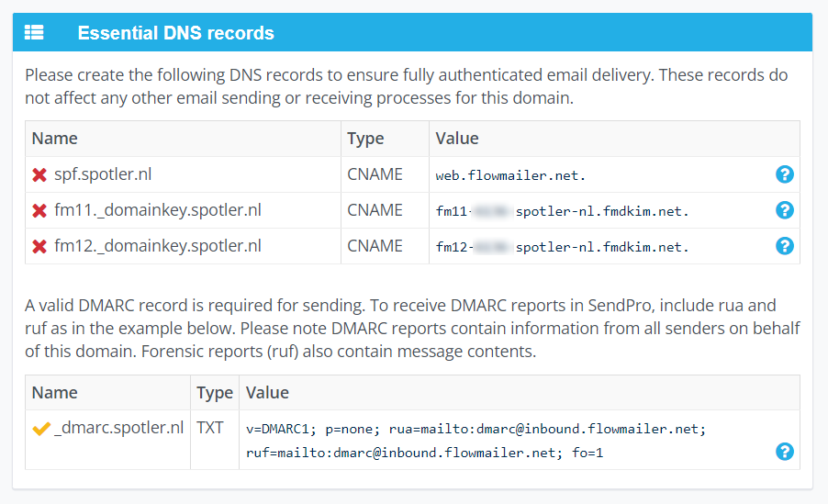Click red X status beside fm12._domainkey.spotler.nl
Image resolution: width=828 pixels, height=504 pixels.
click(x=39, y=247)
